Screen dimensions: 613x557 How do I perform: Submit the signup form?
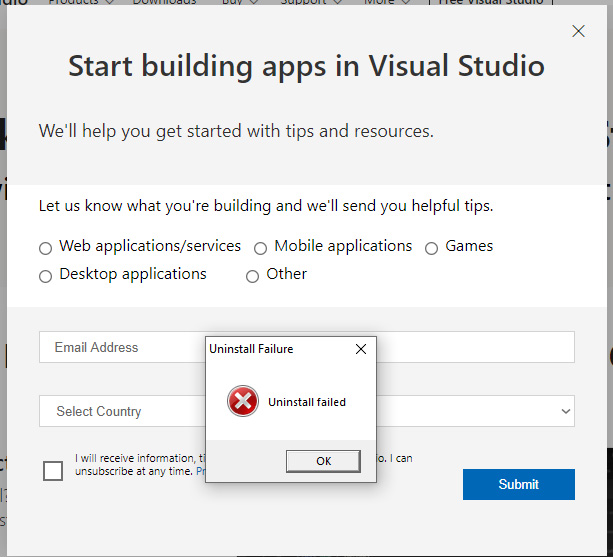(519, 484)
